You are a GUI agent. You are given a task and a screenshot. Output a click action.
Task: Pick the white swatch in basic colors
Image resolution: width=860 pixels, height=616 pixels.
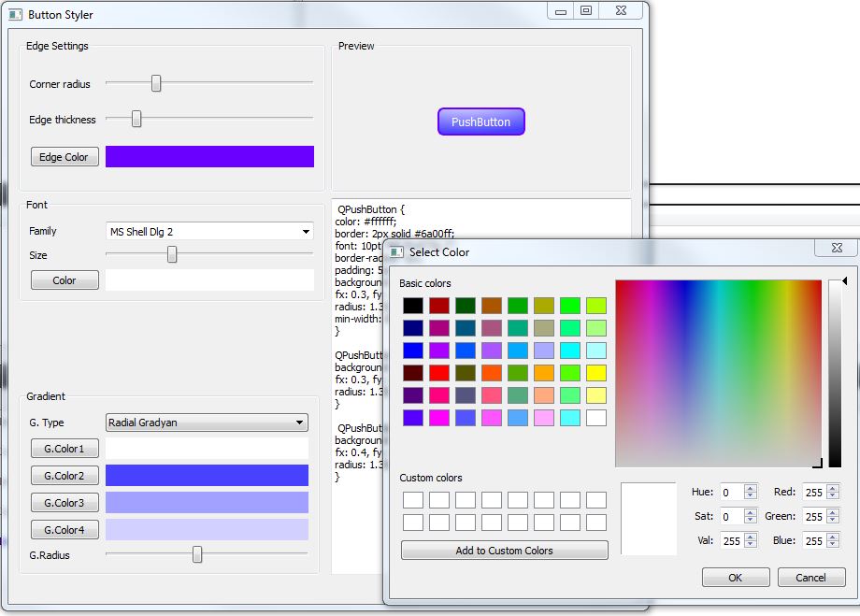tap(595, 418)
